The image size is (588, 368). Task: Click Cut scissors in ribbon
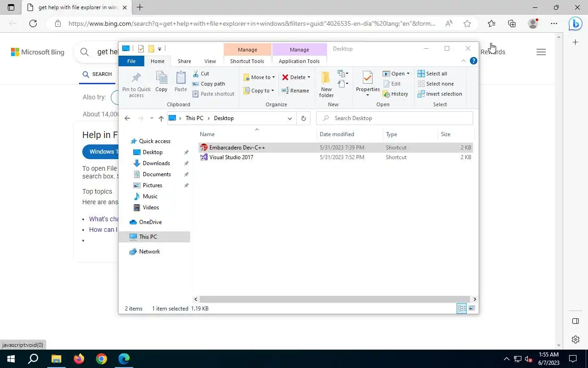(196, 74)
